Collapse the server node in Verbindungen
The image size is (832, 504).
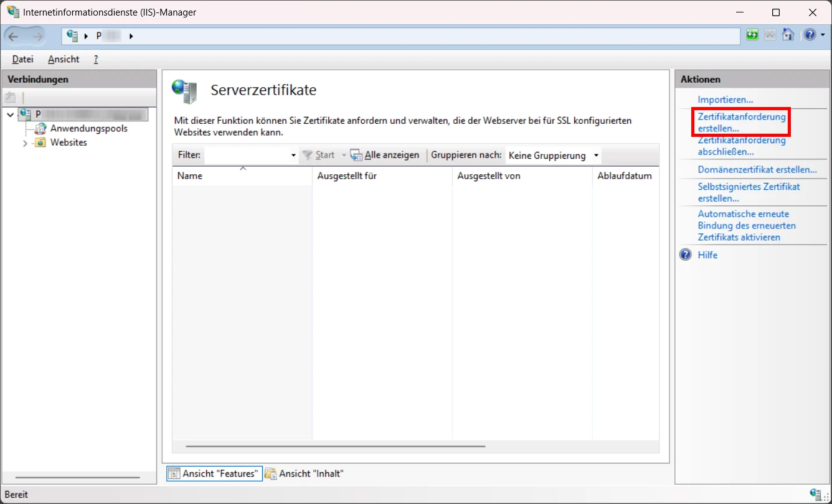(10, 114)
